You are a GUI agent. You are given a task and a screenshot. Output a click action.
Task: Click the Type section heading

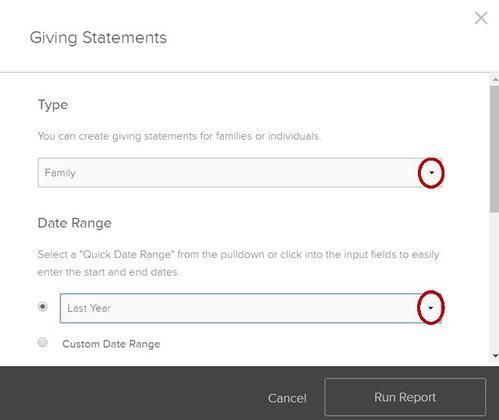[53, 105]
